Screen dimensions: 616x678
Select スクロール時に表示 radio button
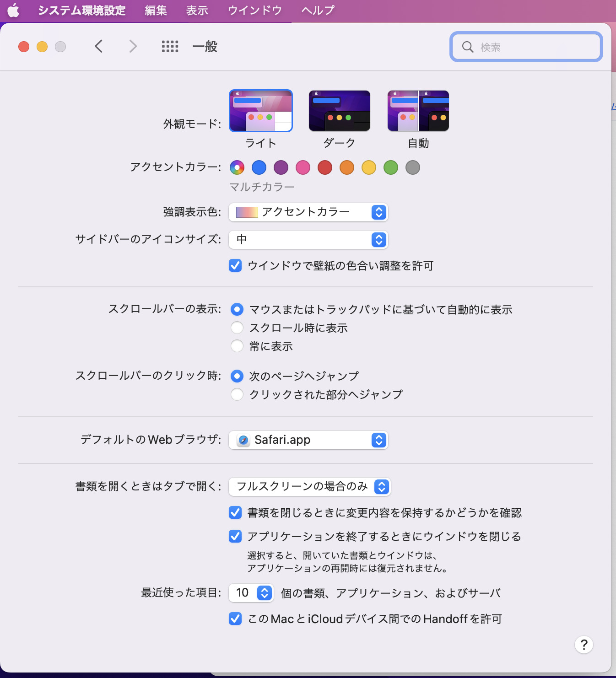(x=237, y=328)
